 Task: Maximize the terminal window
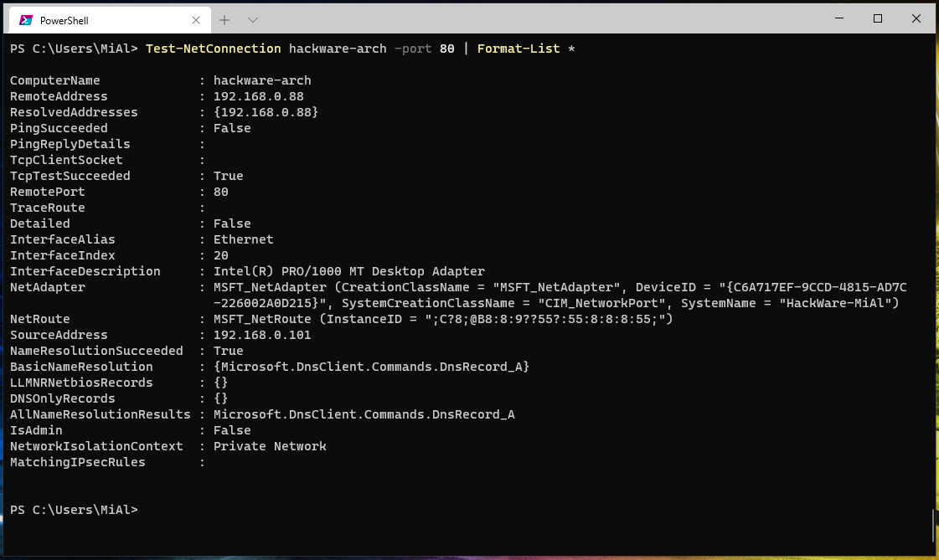878,18
